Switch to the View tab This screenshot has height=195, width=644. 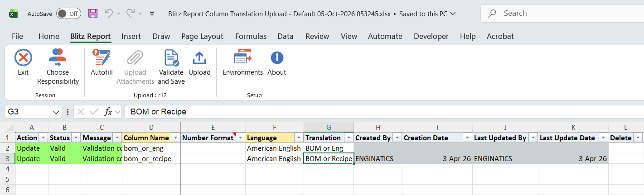pos(349,36)
